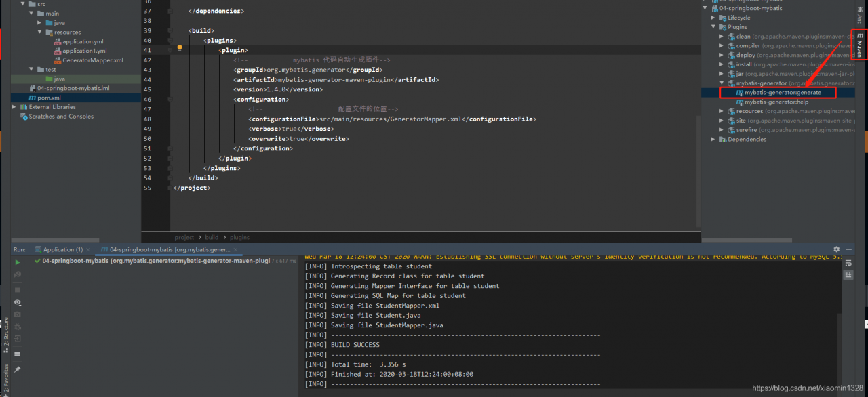Click the stop process square icon
Viewport: 868px width, 397px height.
point(17,289)
